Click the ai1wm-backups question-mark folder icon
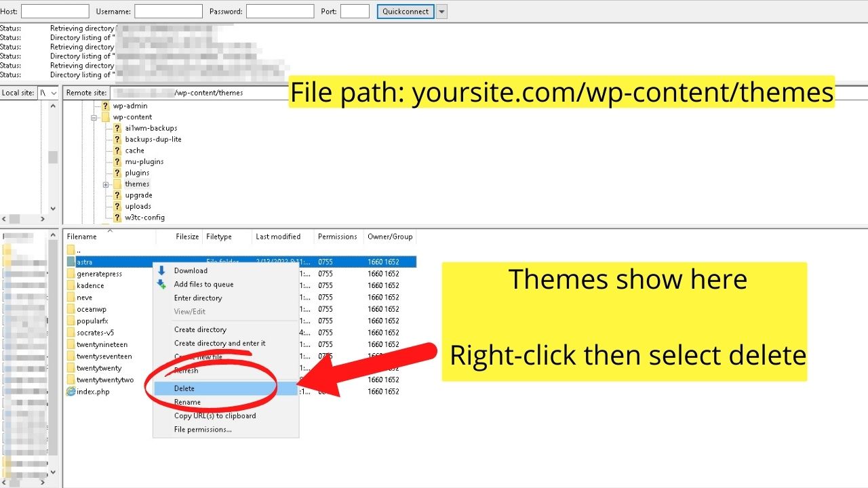The image size is (868, 488). coord(118,128)
